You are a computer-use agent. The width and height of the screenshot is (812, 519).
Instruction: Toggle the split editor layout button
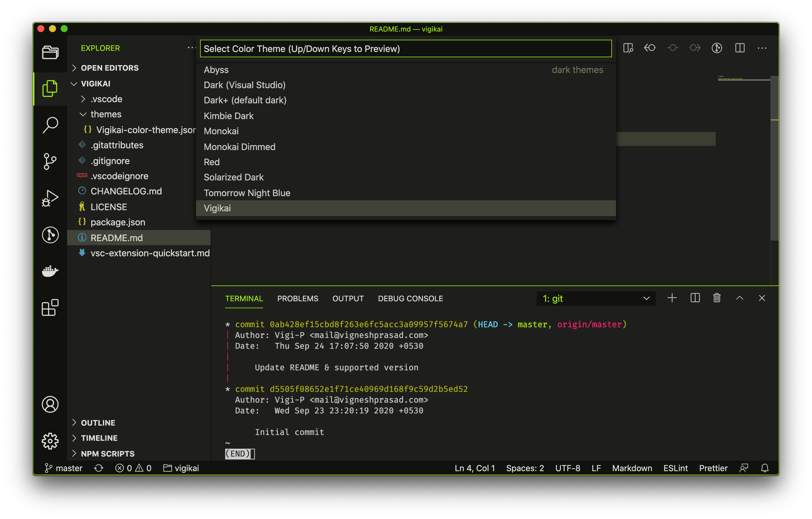coord(739,48)
